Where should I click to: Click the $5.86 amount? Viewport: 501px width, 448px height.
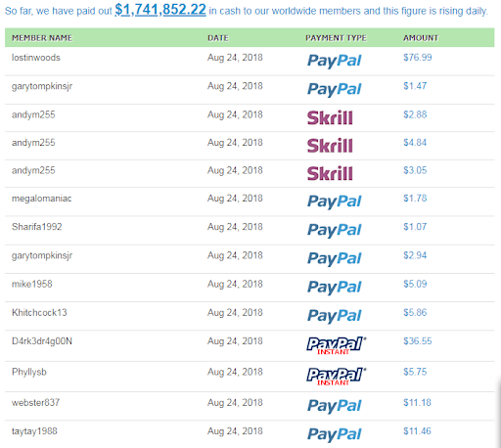[415, 313]
